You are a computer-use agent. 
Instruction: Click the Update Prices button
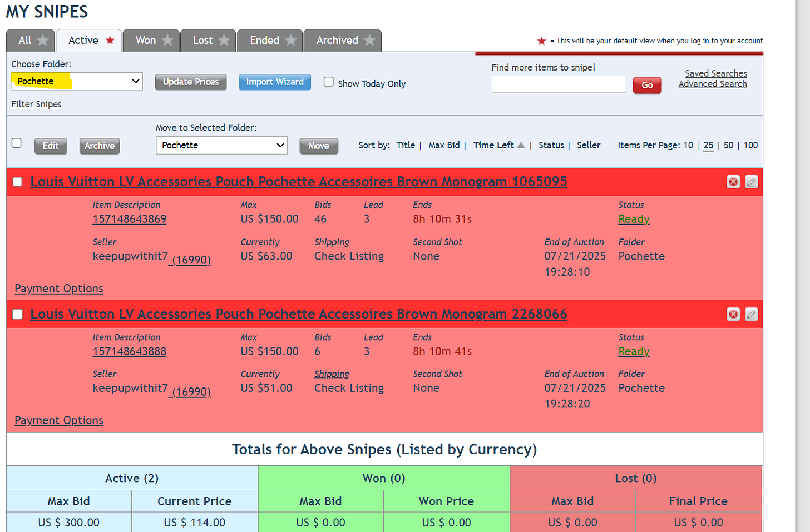click(191, 82)
